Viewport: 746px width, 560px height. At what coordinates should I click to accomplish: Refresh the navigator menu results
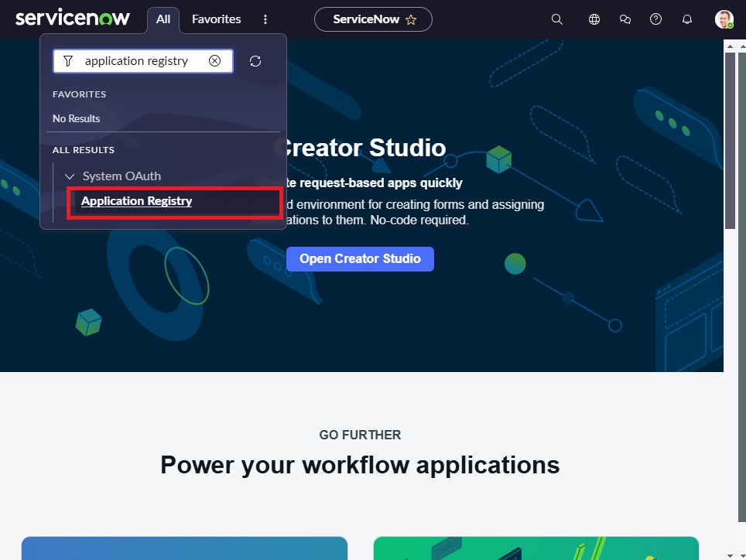click(x=255, y=61)
